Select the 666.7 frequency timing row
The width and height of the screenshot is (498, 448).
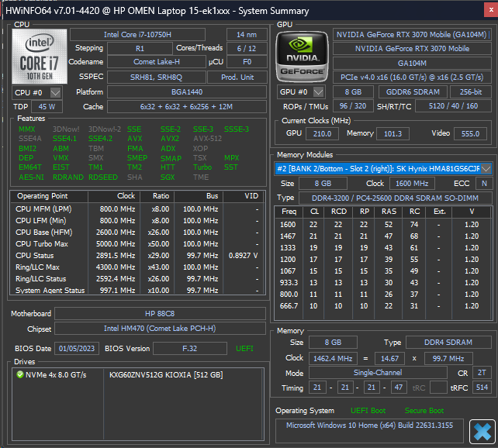point(383,306)
